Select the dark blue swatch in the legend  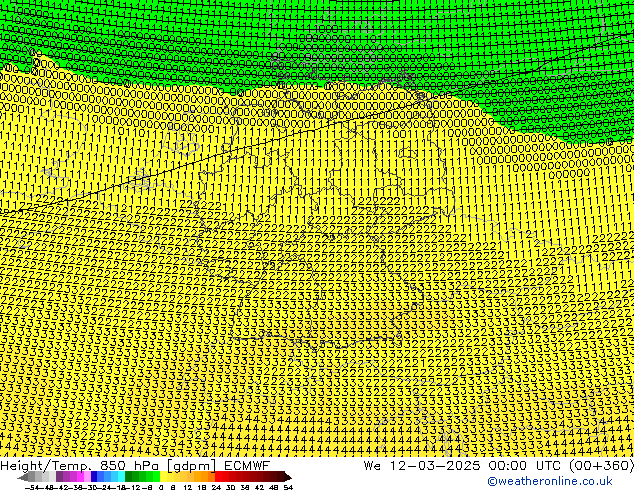click(x=94, y=476)
